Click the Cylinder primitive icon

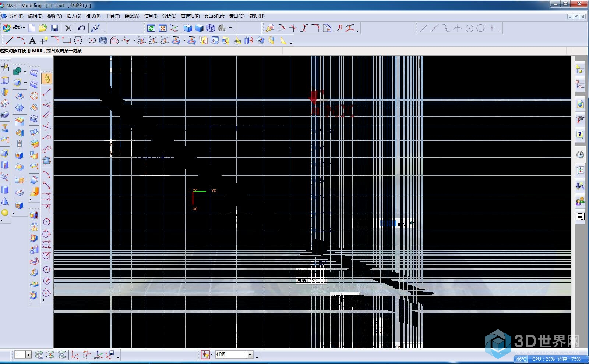[x=5, y=189]
